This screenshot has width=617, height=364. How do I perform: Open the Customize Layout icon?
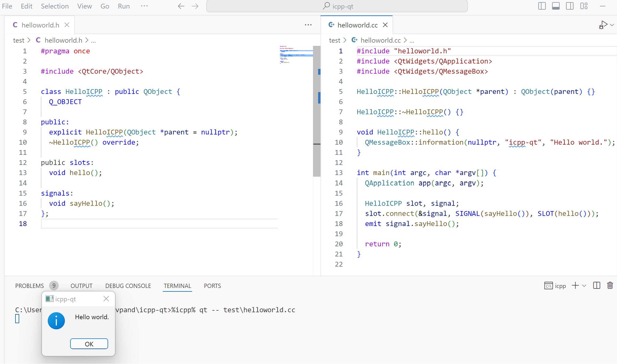pyautogui.click(x=584, y=6)
